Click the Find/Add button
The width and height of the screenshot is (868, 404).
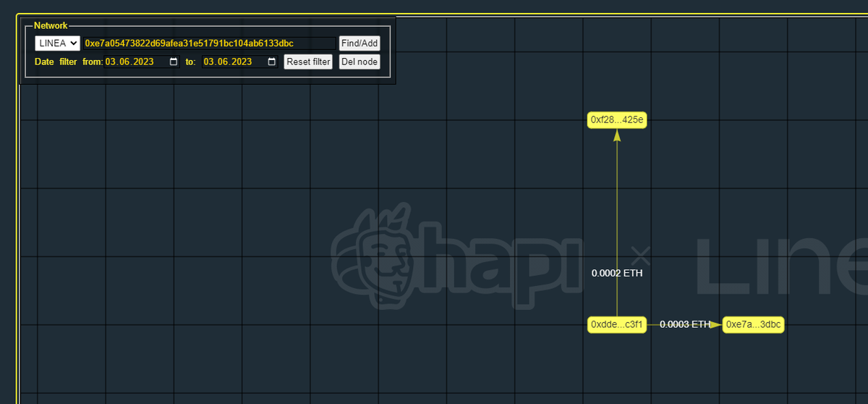tap(359, 43)
